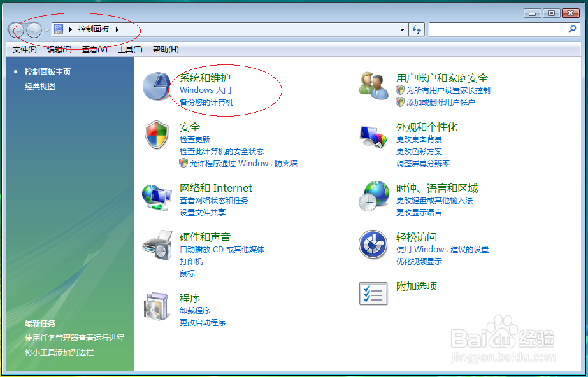Click 更改显示语言 link

click(419, 213)
